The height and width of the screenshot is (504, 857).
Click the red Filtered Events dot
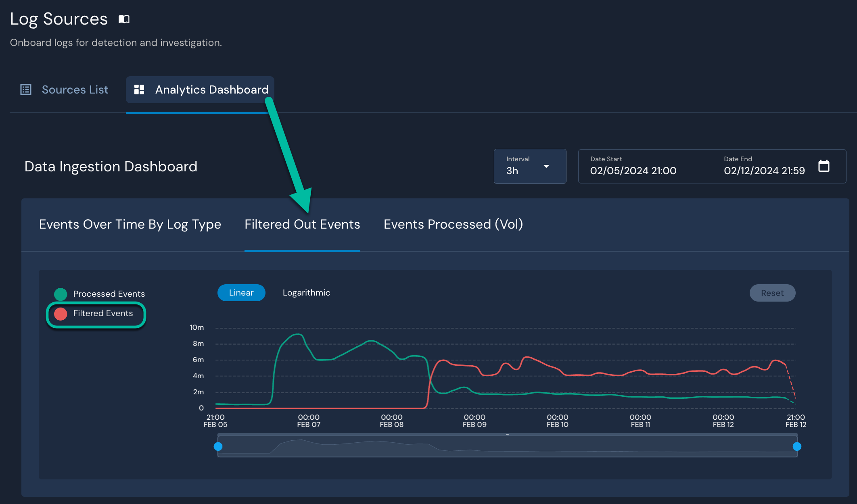pyautogui.click(x=61, y=314)
